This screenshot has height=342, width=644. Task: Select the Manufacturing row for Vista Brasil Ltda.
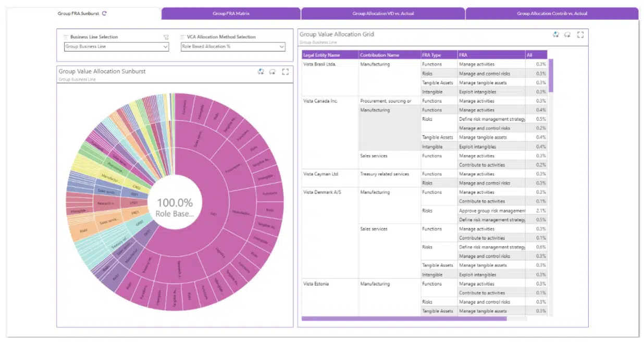click(x=375, y=64)
